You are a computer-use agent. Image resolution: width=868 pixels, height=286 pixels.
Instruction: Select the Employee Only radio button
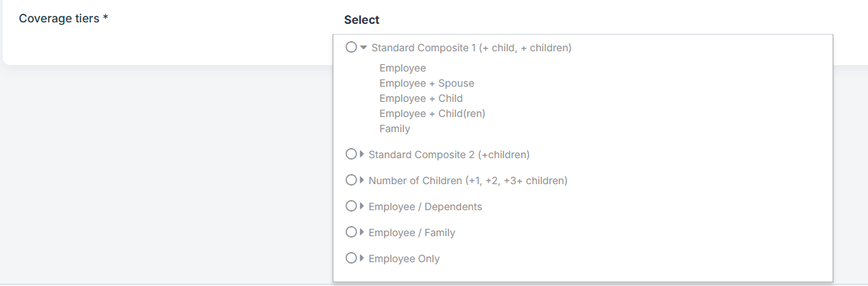pos(351,258)
